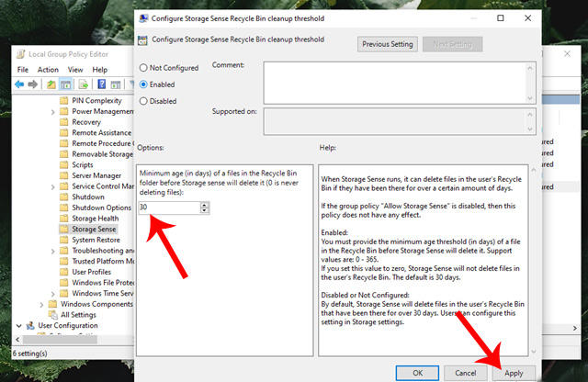Click the minimum age days input field
The image size is (588, 382).
(169, 208)
